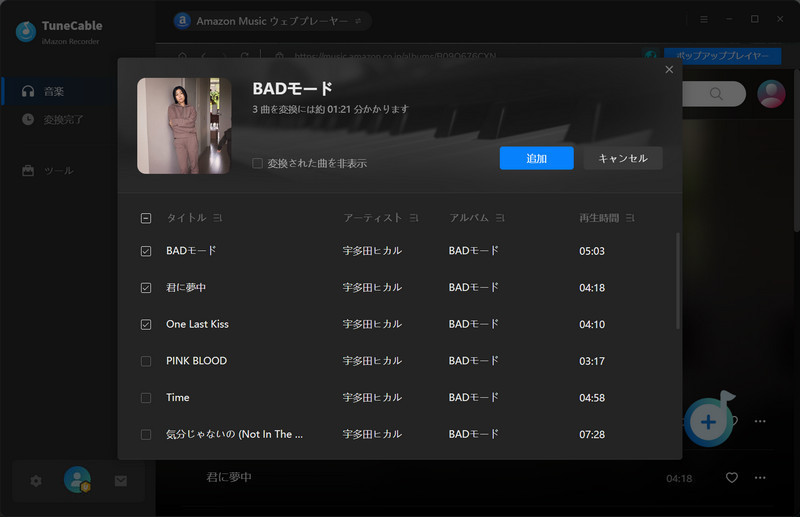This screenshot has width=800, height=517.
Task: Click the Amazon Music logo icon
Action: coord(182,21)
